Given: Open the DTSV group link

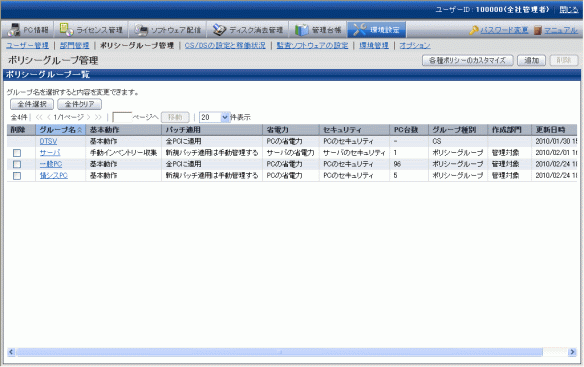Looking at the screenshot, I should (x=48, y=142).
